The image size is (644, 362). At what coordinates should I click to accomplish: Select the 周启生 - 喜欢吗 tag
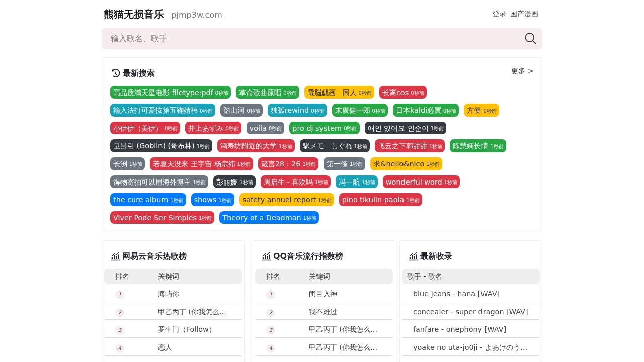[295, 182]
